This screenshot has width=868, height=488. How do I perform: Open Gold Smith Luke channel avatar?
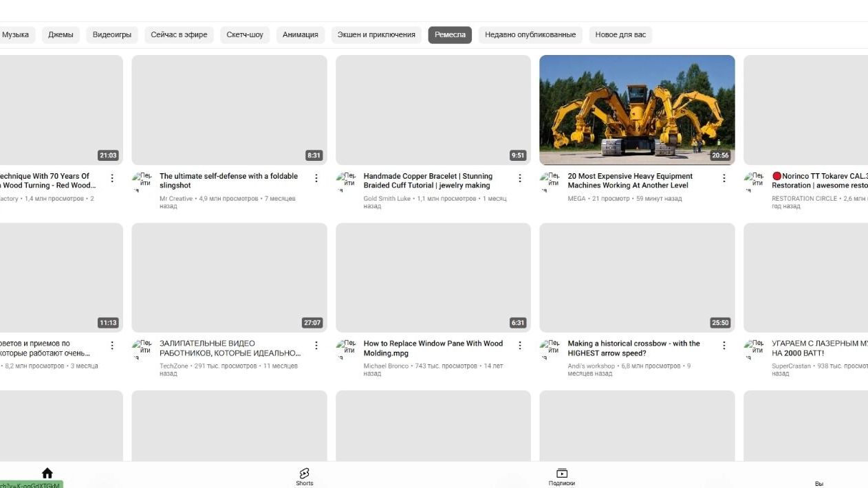pos(346,181)
